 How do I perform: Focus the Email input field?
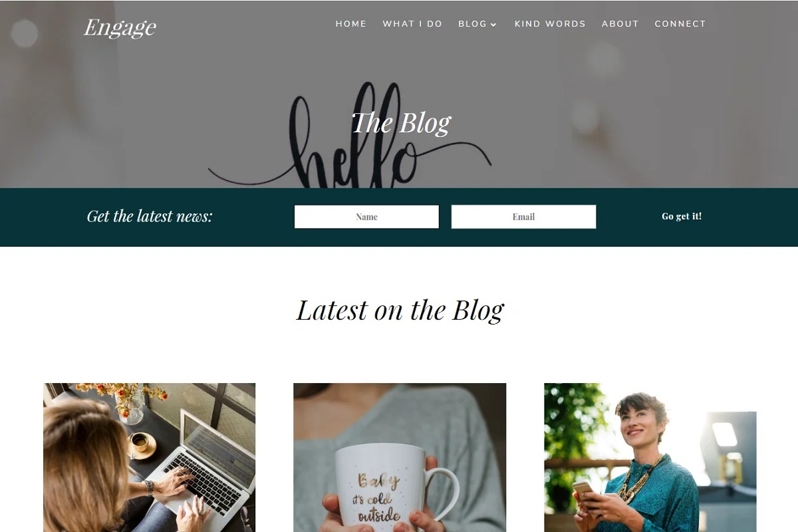pos(523,217)
